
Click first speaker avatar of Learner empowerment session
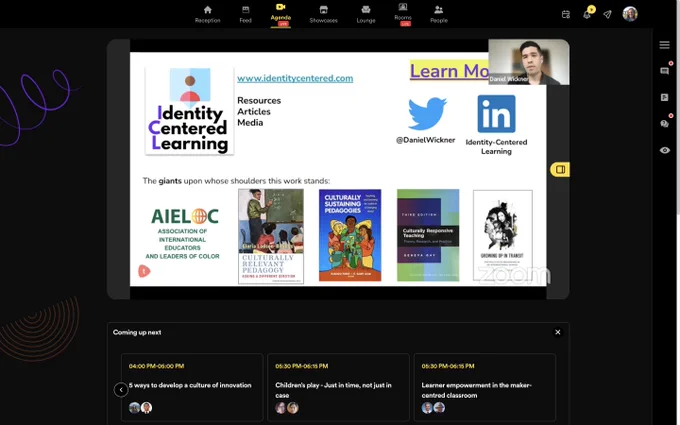pyautogui.click(x=427, y=408)
